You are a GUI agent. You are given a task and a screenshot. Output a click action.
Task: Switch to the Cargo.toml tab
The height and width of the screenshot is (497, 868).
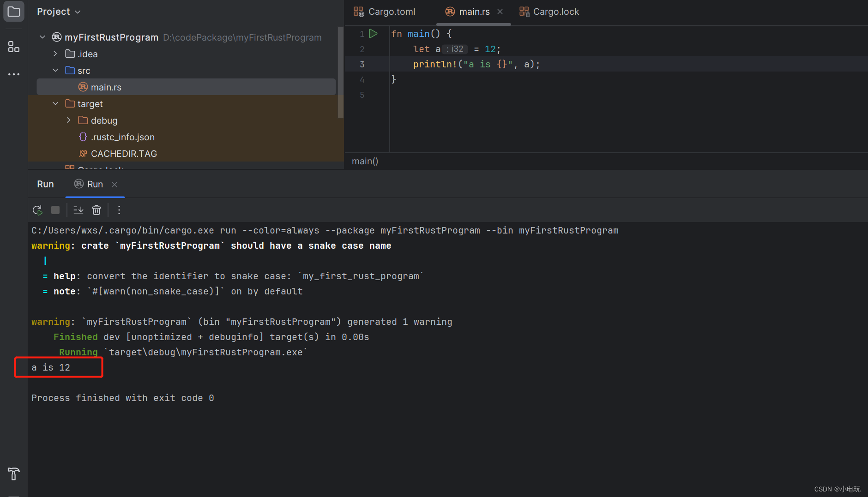click(385, 12)
